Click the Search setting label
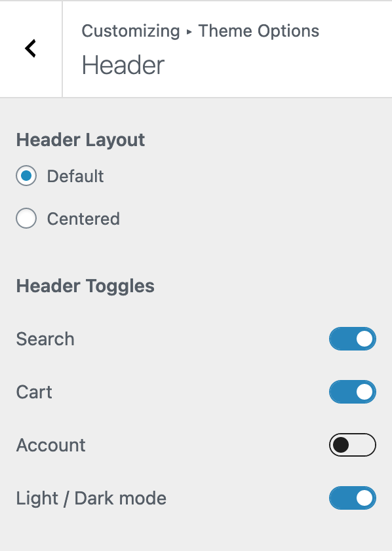The image size is (392, 551). coord(45,339)
